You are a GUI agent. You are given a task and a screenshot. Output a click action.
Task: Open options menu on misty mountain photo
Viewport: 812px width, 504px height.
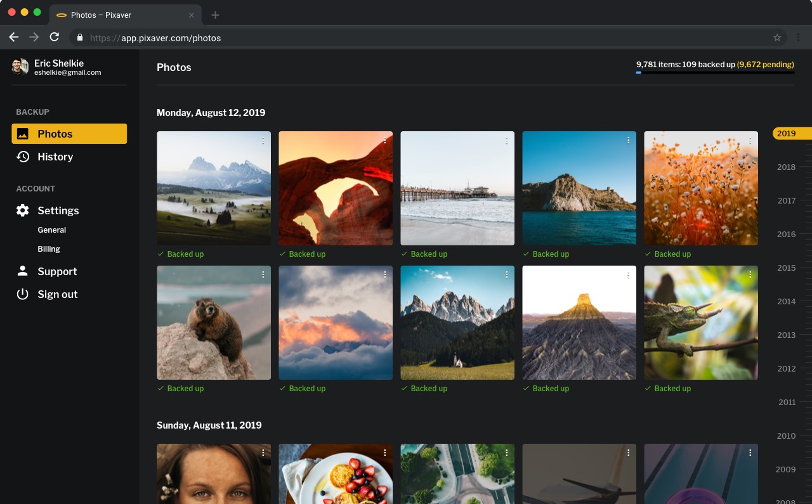pos(263,141)
